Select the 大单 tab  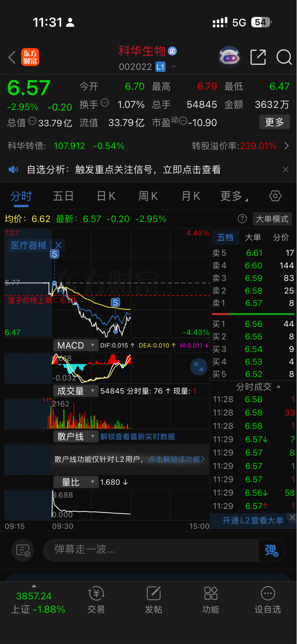(x=253, y=237)
